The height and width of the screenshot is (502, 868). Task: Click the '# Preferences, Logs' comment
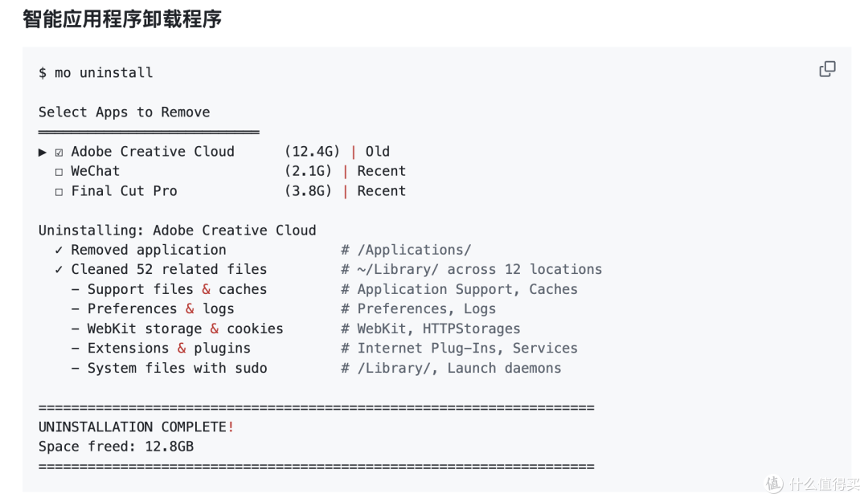pos(418,309)
